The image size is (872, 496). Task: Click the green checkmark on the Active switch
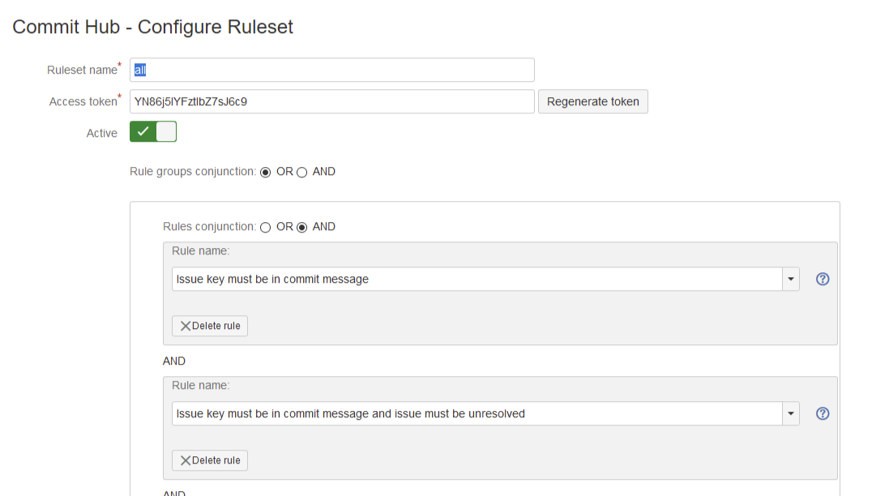[143, 132]
